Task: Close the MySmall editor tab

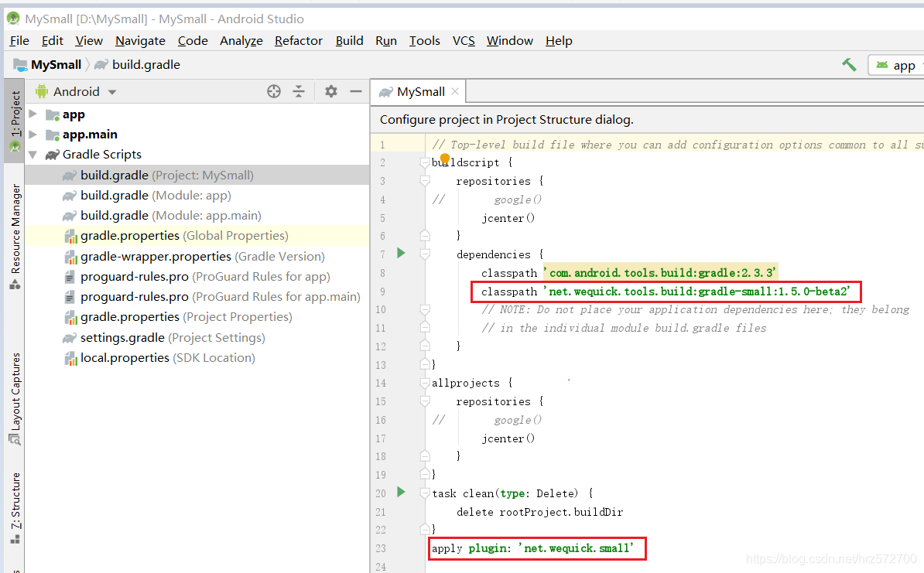Action: pos(455,91)
